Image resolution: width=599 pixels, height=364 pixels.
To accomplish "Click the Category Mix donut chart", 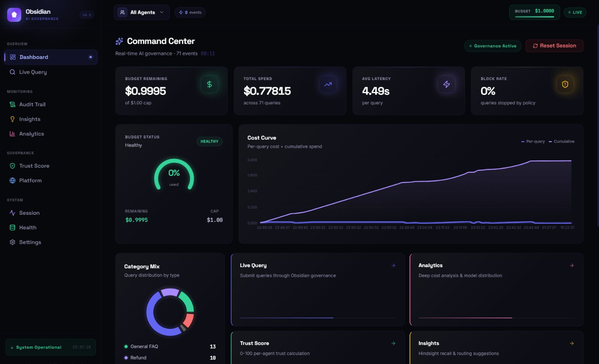I will pos(170,312).
